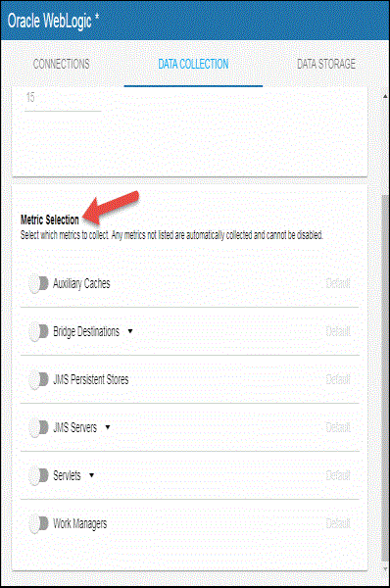Open the Data Storage tab
The image size is (390, 588).
(326, 64)
